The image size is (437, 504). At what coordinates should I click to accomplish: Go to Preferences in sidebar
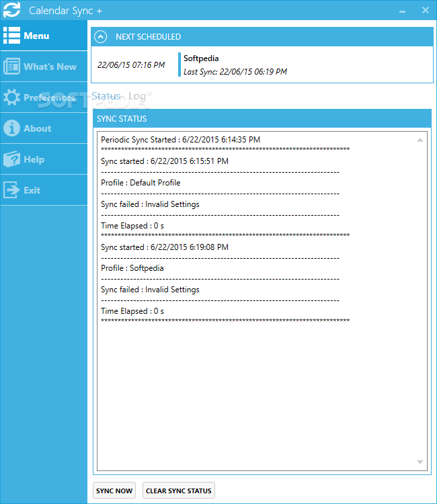coord(44,97)
